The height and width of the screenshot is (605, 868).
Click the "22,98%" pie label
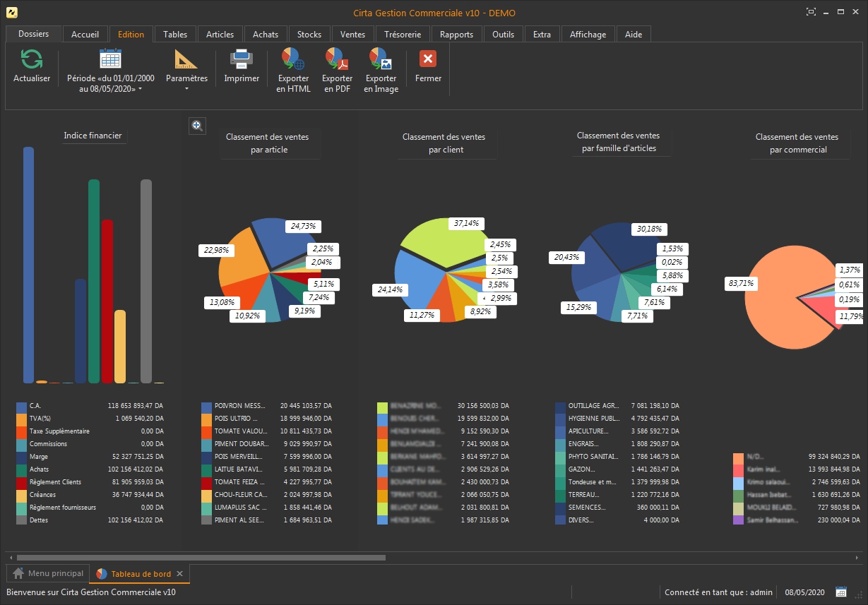tap(216, 251)
